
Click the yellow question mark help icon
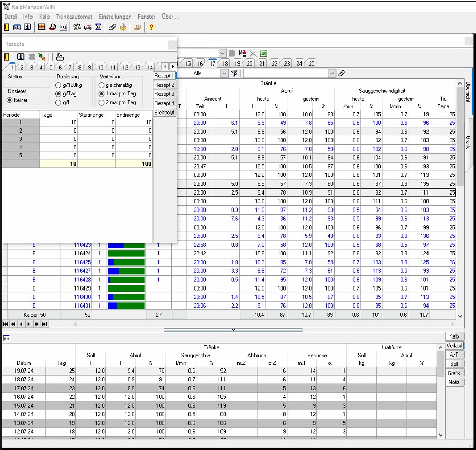click(151, 27)
